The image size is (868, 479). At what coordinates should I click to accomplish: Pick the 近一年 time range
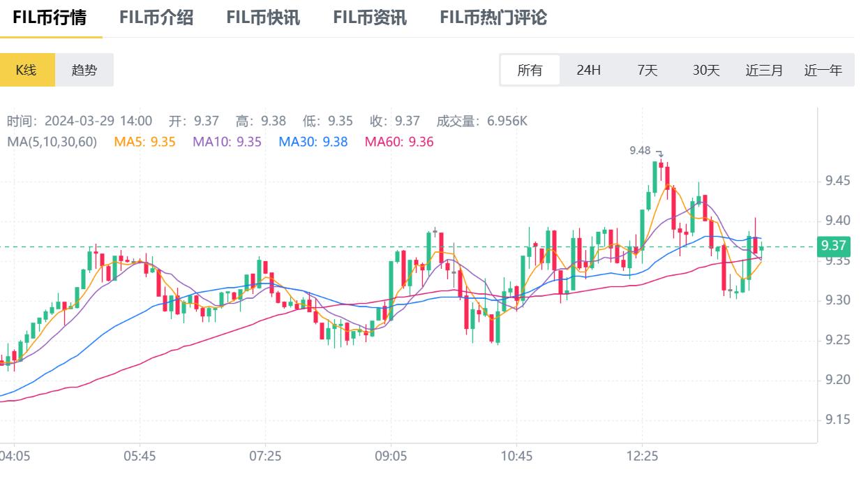823,70
